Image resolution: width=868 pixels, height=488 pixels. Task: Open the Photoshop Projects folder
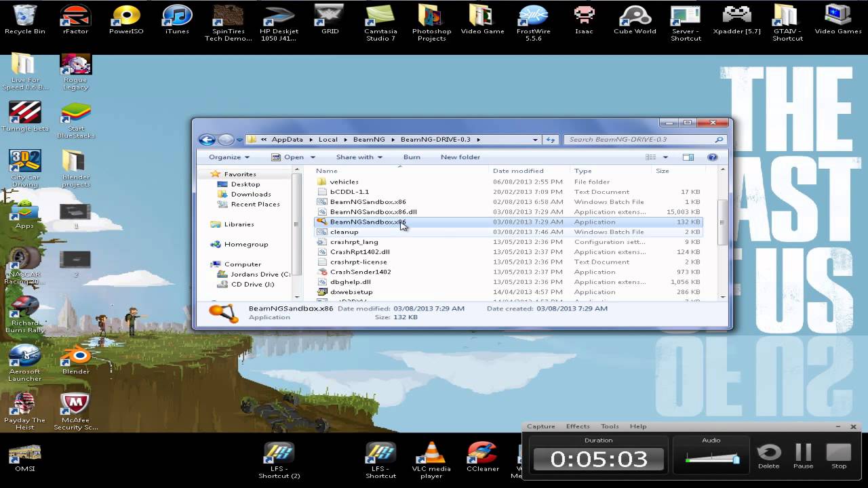[431, 22]
